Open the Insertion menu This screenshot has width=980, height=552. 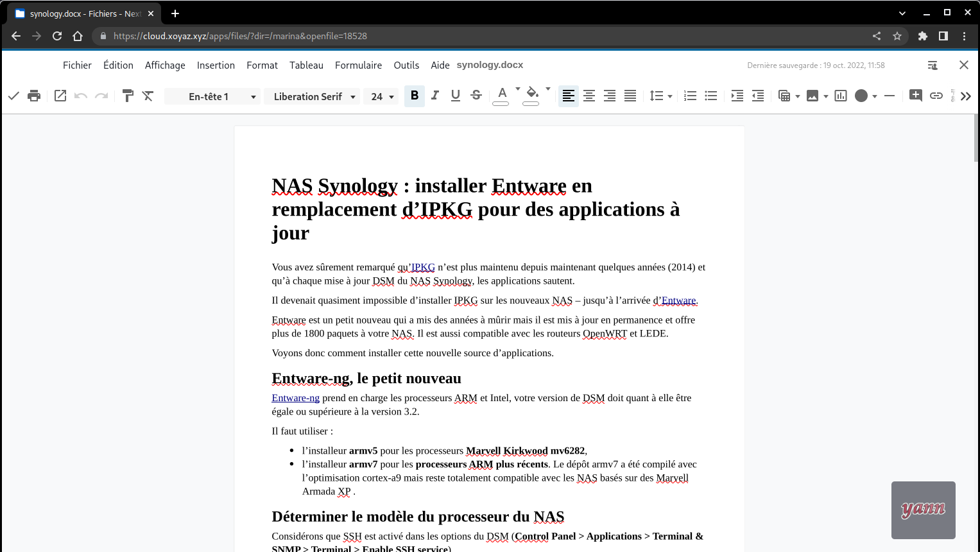coord(216,65)
